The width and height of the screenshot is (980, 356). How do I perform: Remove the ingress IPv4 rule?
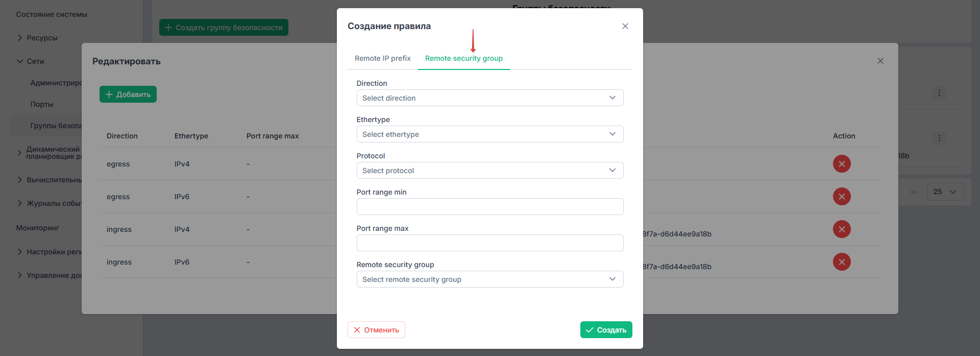pyautogui.click(x=842, y=229)
